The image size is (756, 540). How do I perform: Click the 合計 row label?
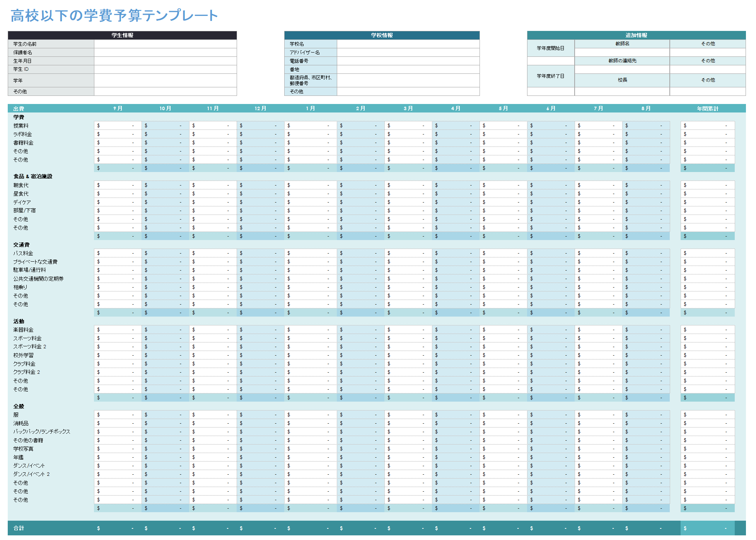pyautogui.click(x=19, y=528)
